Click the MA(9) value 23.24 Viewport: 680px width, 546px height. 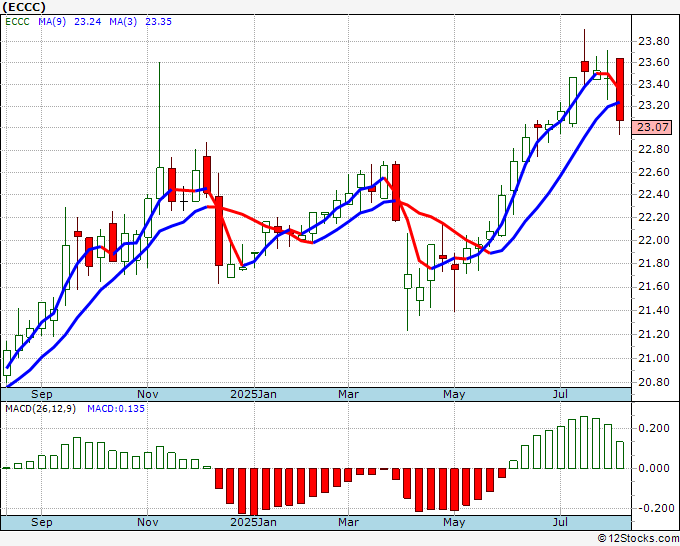click(88, 22)
